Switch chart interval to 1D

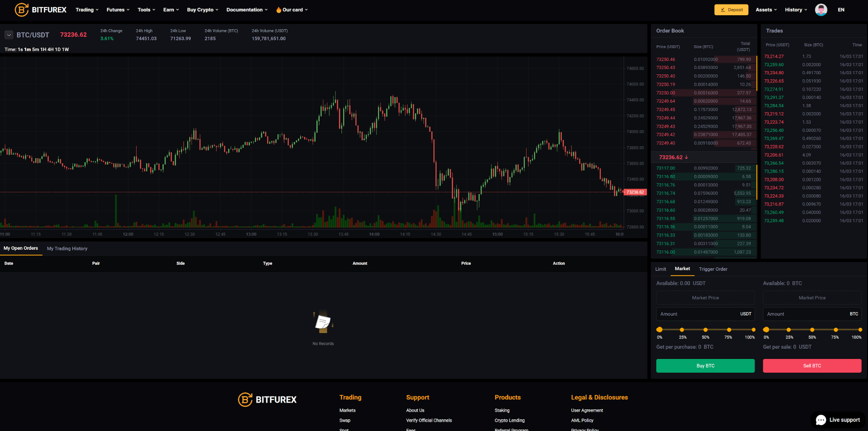click(x=58, y=50)
